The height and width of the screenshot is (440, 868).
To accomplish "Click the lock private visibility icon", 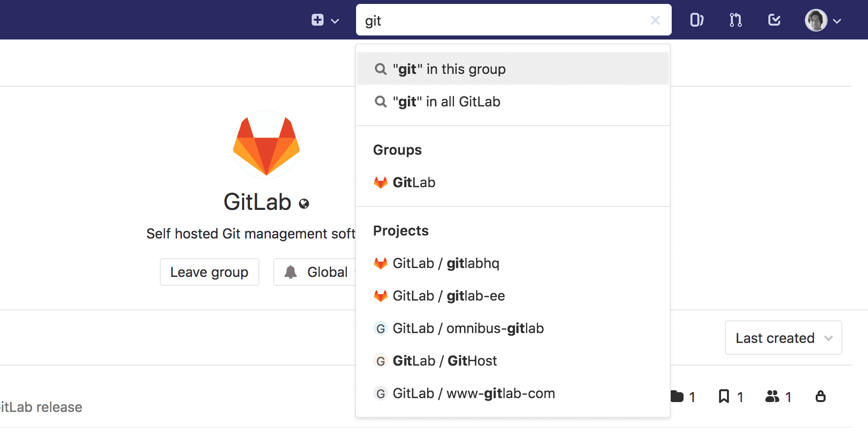I will point(821,396).
